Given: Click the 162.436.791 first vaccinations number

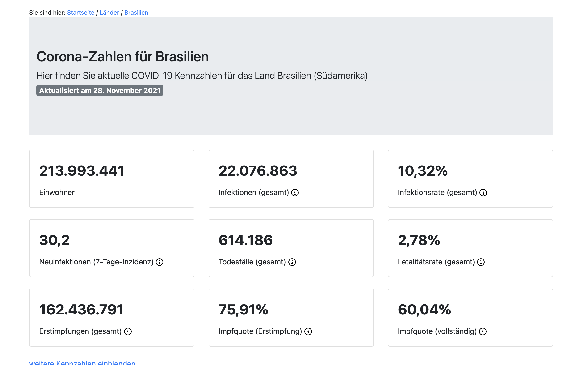Looking at the screenshot, I should click(81, 310).
